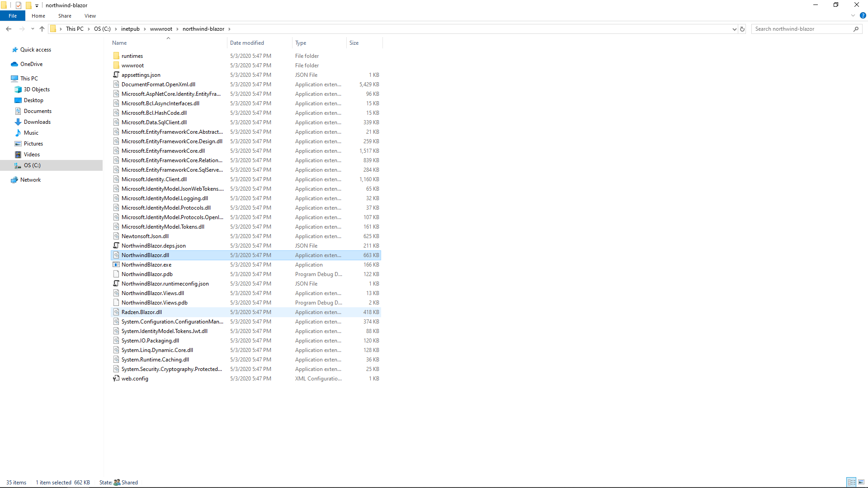Open the chevron after wwwroot in address bar
This screenshot has height=488, width=868.
tap(177, 29)
